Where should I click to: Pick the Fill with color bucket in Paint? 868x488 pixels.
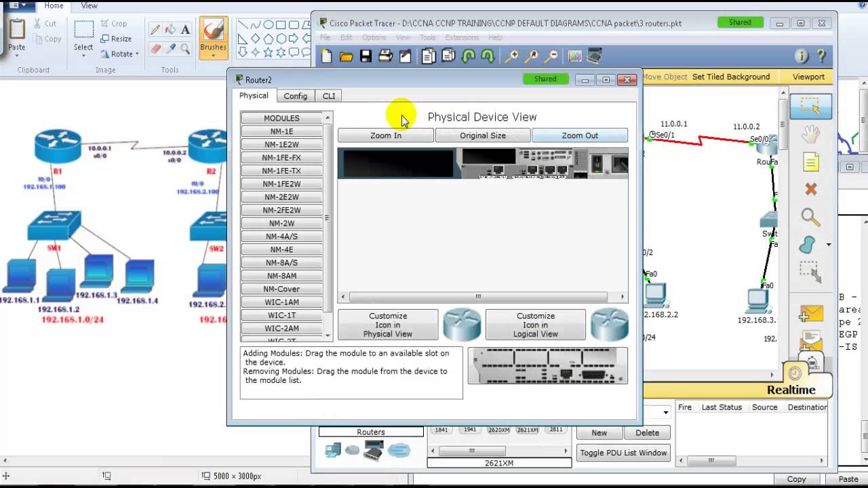tap(170, 29)
